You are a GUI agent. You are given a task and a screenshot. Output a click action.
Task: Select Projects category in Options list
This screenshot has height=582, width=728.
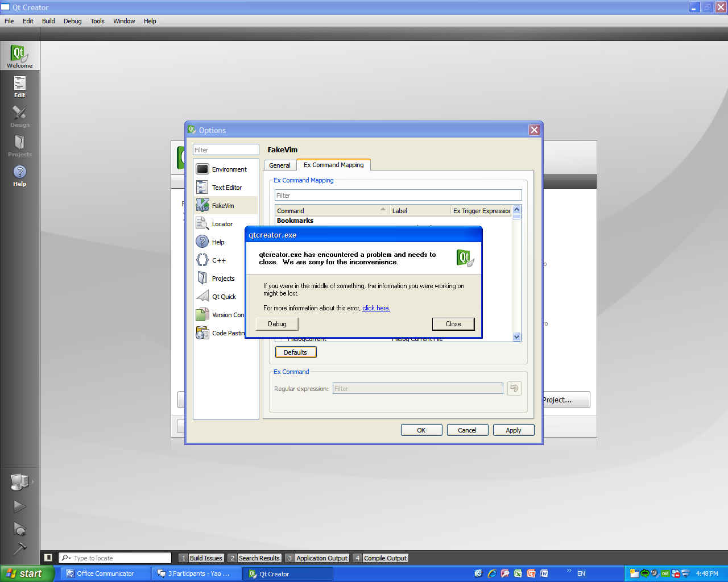point(220,278)
